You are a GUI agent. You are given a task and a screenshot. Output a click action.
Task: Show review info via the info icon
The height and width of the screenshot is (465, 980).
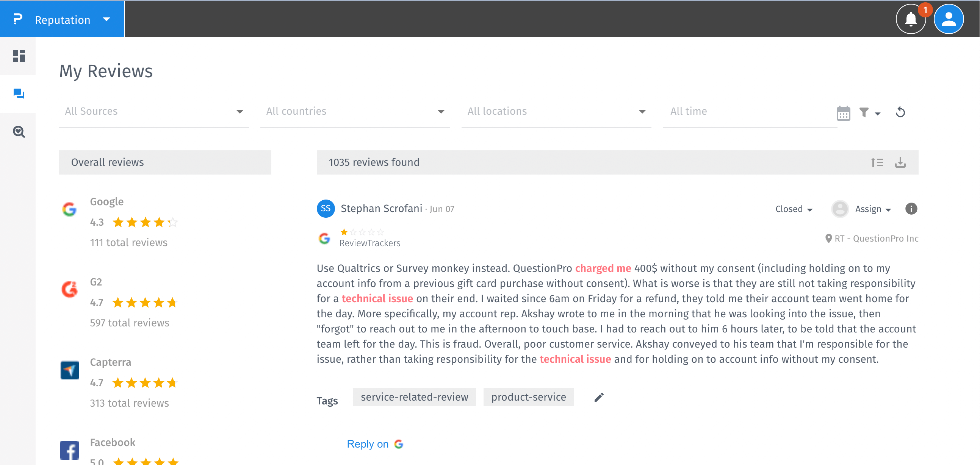tap(911, 209)
